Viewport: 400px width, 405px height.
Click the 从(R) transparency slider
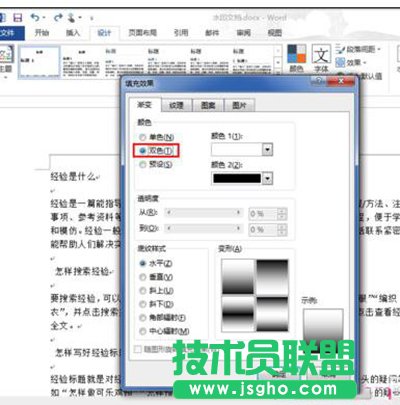click(203, 212)
